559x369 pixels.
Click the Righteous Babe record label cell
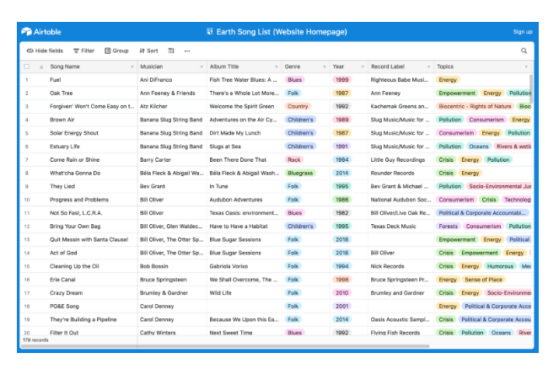(401, 80)
